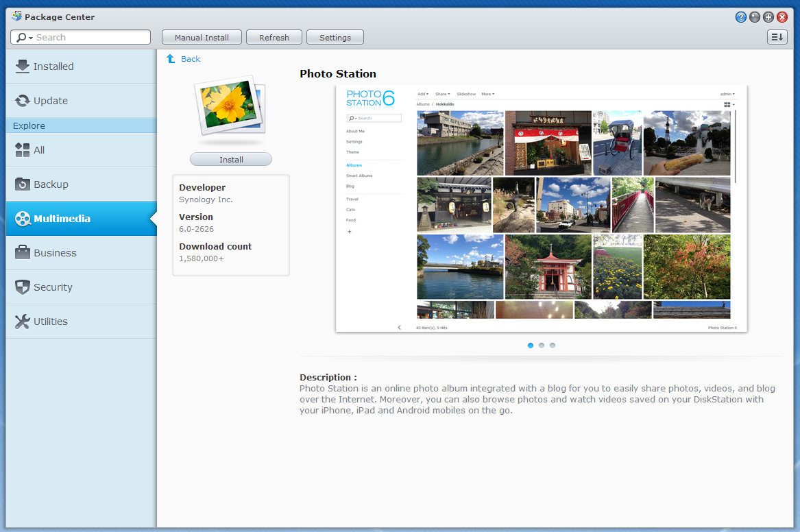Close the Package Center window
The width and height of the screenshot is (800, 532).
pyautogui.click(x=782, y=17)
